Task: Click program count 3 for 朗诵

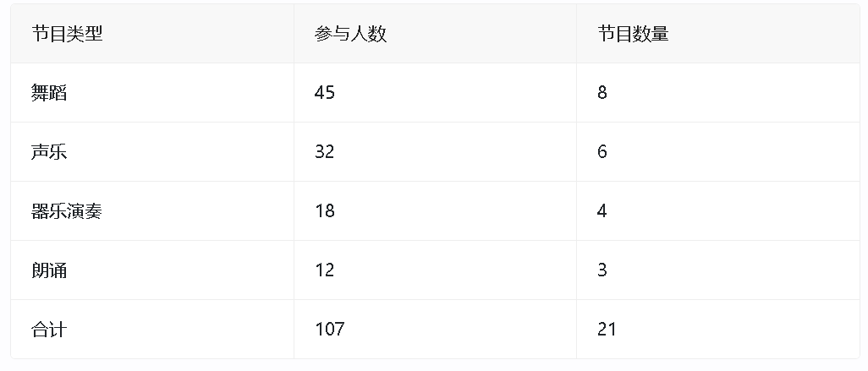Action: 602,270
